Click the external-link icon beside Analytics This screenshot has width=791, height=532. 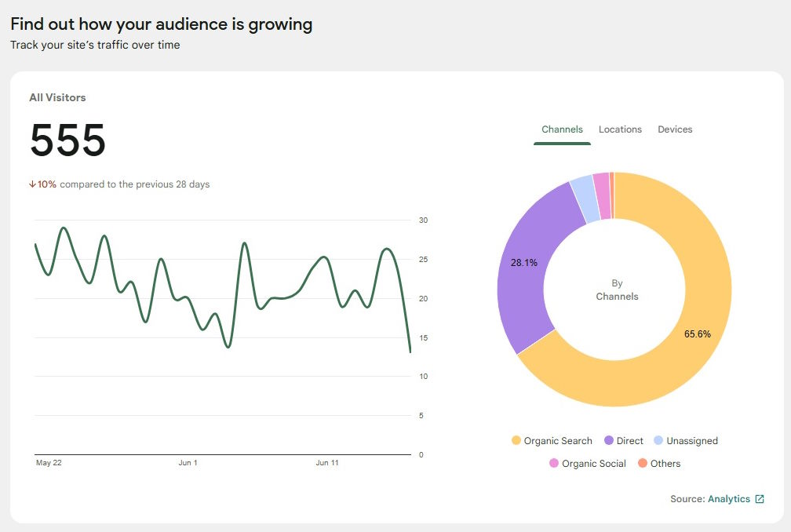click(759, 498)
